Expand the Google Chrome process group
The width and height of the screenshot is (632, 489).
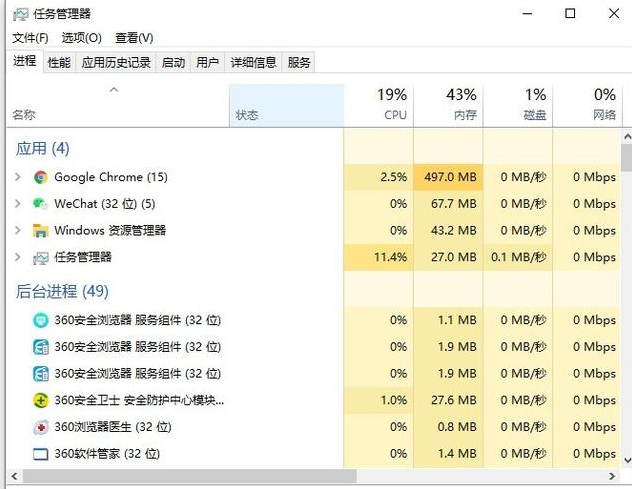point(17,177)
